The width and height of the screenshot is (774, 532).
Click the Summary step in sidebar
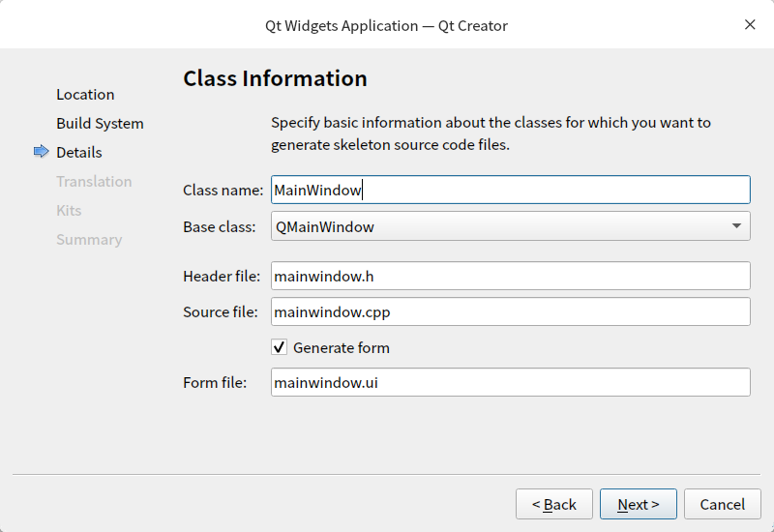pos(89,239)
